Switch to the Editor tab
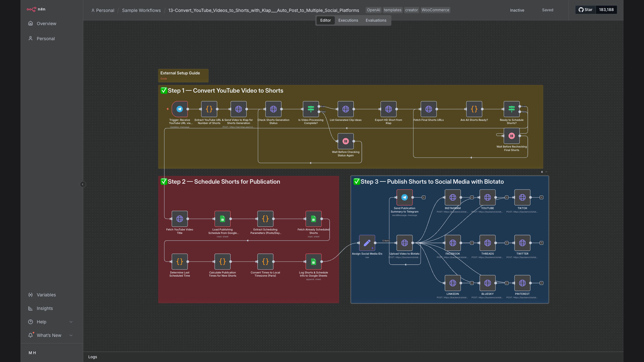Screen dimensions: 644x362 (x=325, y=20)
